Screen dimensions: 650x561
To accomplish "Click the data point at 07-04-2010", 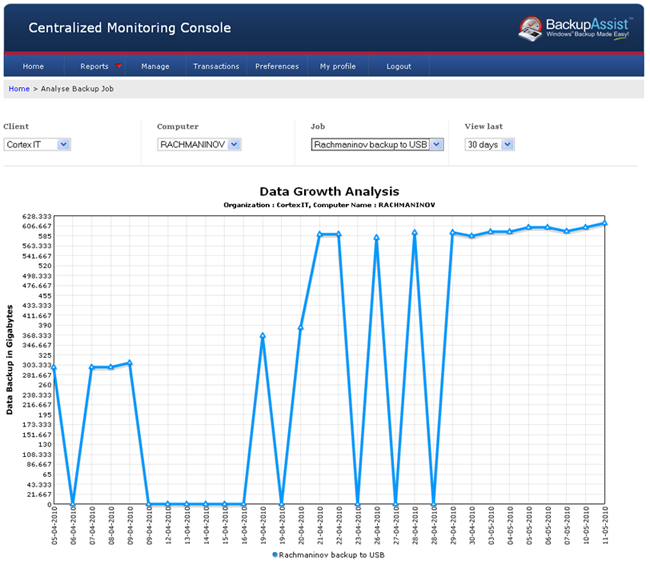I will (92, 367).
